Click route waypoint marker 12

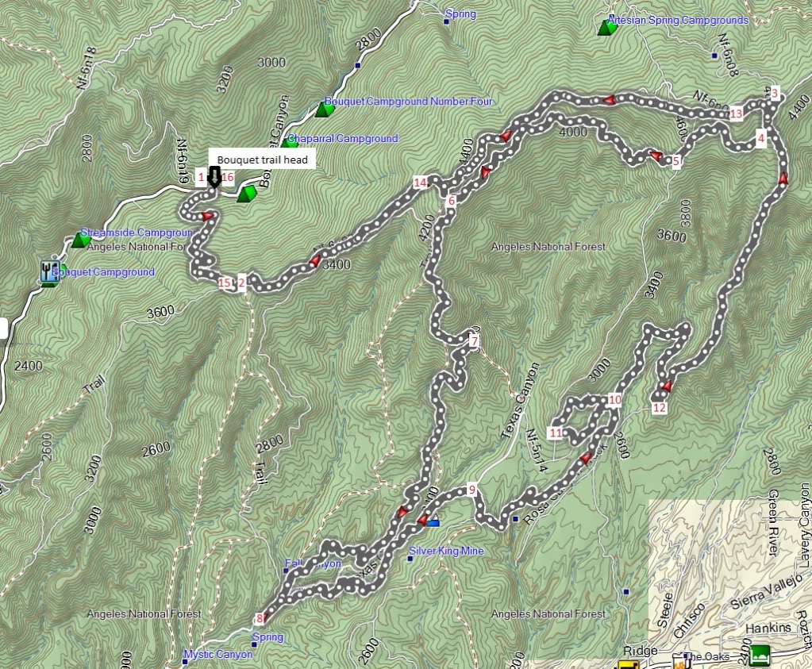coord(659,409)
